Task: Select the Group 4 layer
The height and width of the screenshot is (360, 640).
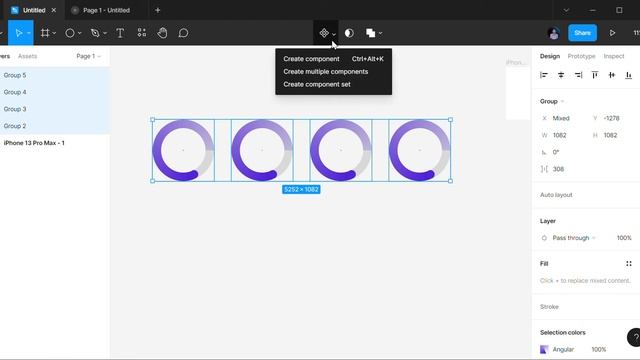Action: 55,92
